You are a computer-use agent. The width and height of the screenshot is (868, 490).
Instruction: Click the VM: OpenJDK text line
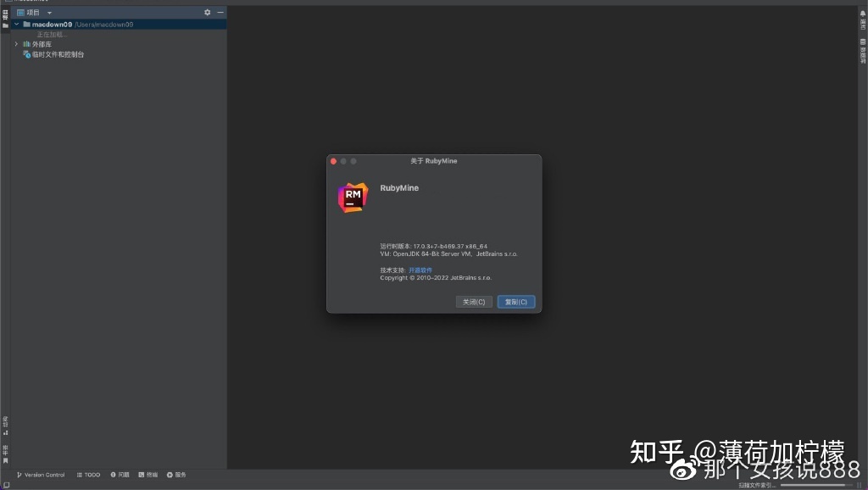click(x=448, y=254)
